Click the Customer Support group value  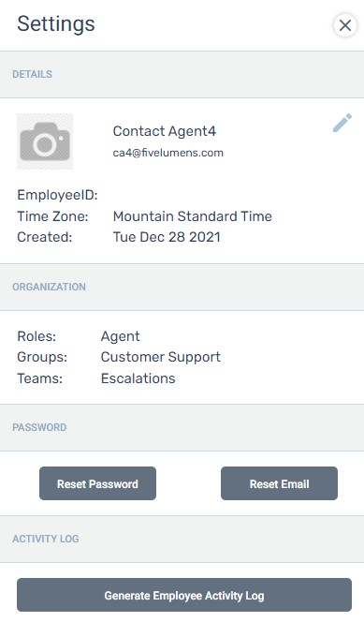coord(160,357)
